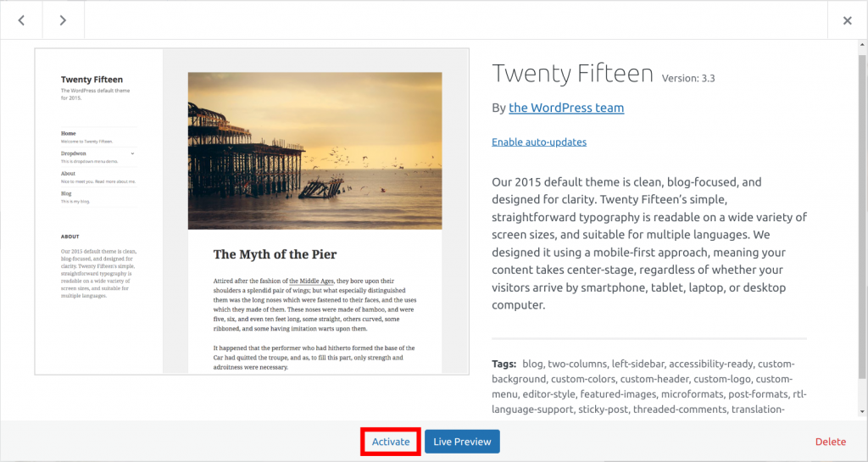The image size is (868, 462).
Task: Click the large Twenty Fifteen theme heading
Action: [572, 74]
